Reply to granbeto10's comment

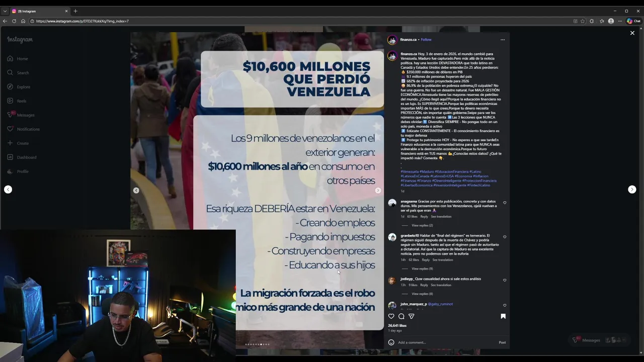coord(426,260)
